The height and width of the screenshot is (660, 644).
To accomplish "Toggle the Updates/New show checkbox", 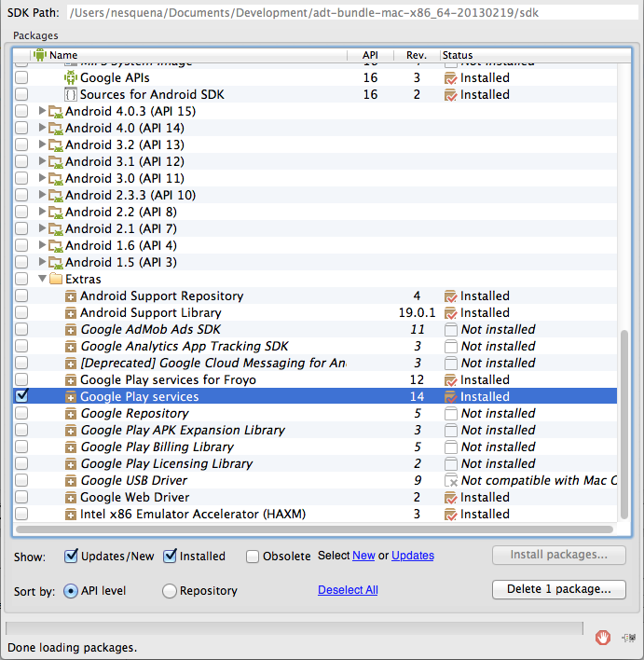I will click(71, 556).
